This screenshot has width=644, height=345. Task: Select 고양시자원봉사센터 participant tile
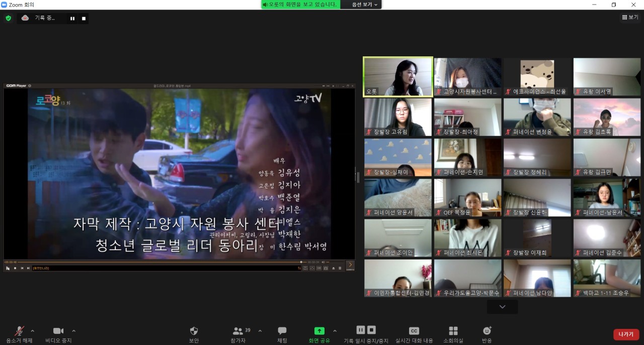tap(468, 76)
